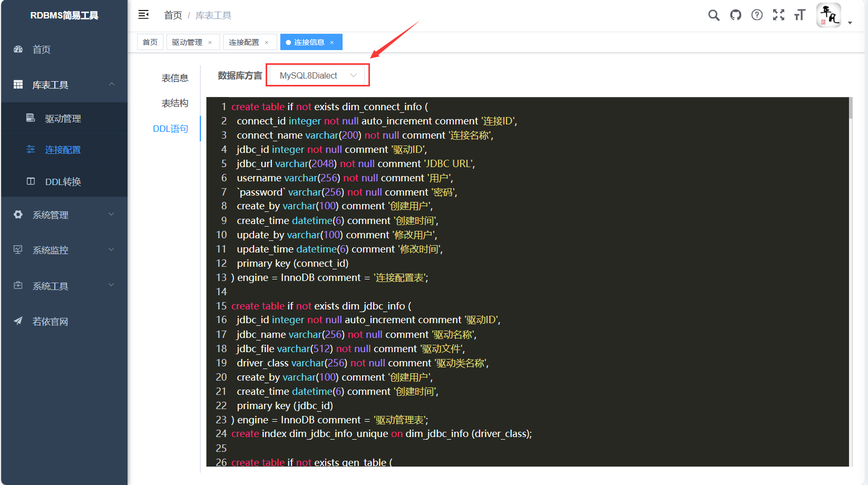
Task: Toggle the fullscreen icon
Action: click(778, 15)
